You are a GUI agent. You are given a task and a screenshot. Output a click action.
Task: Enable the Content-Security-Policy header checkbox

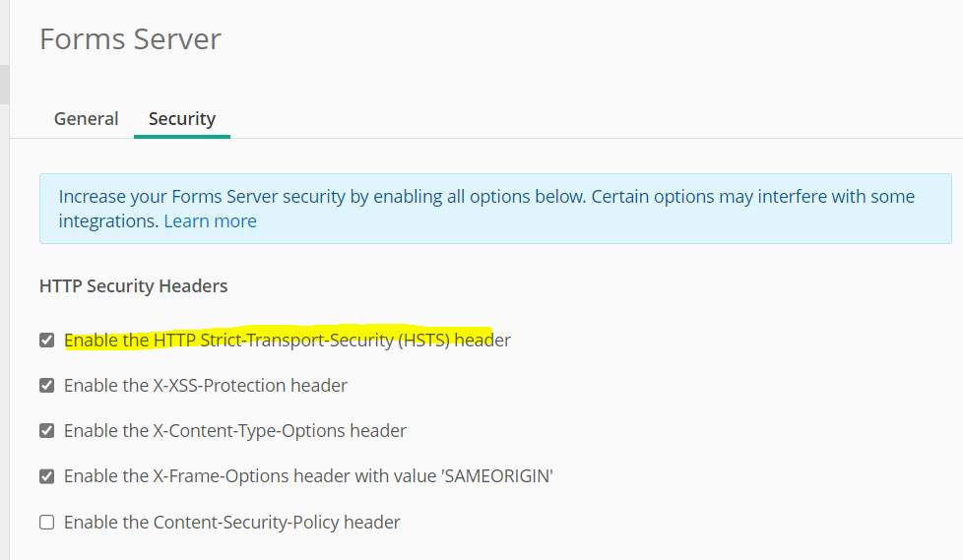pyautogui.click(x=46, y=523)
